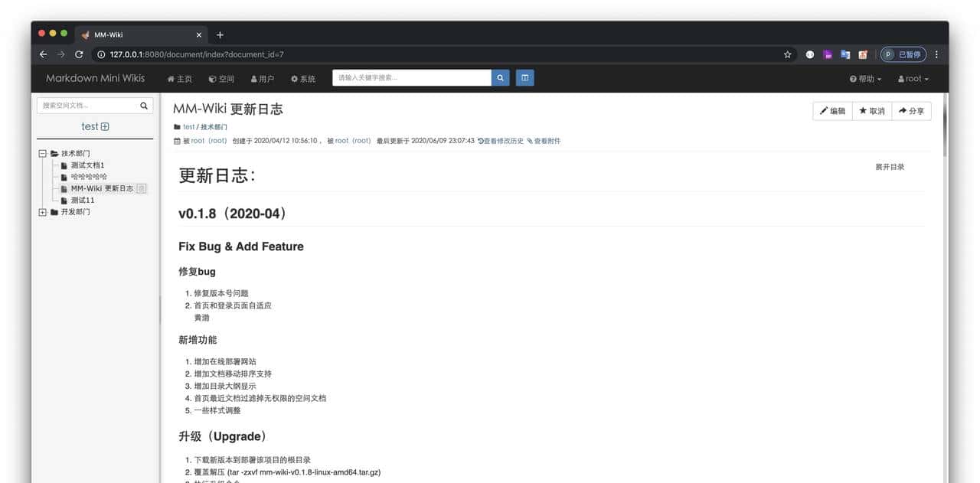Click the bookmark star in the browser address bar
Image resolution: width=980 pixels, height=483 pixels.
[787, 54]
